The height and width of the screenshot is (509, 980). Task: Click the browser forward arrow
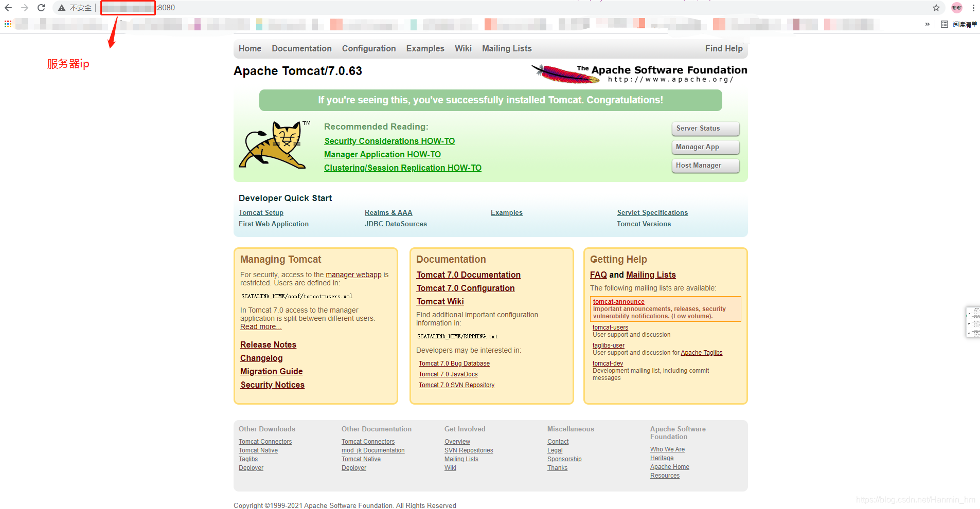(x=25, y=8)
